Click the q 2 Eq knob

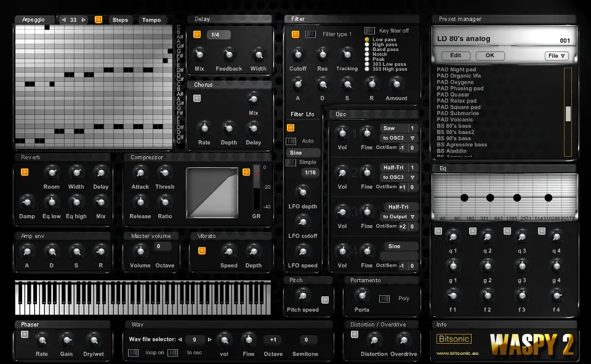click(488, 237)
